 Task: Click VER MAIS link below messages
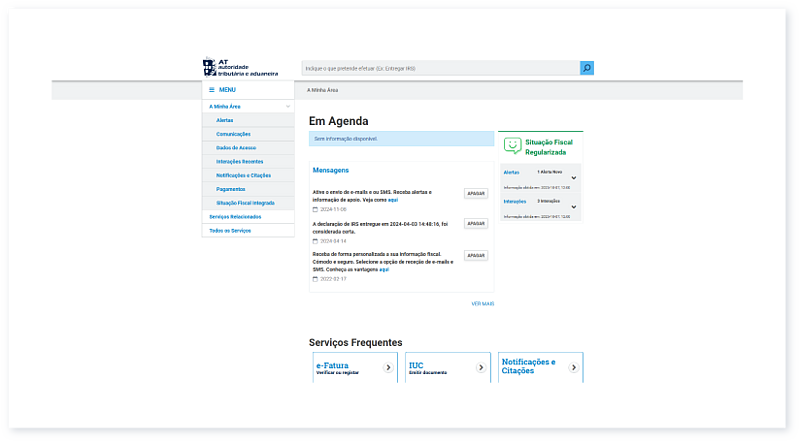pyautogui.click(x=482, y=303)
